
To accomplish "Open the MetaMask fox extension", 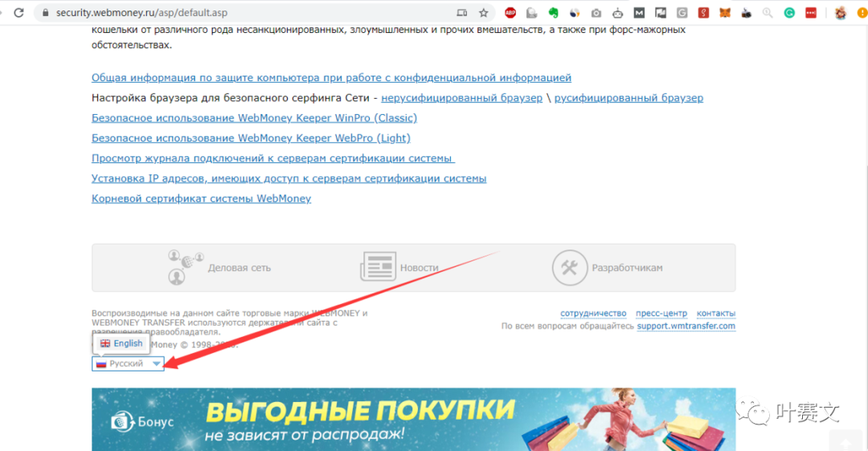I will pyautogui.click(x=725, y=12).
